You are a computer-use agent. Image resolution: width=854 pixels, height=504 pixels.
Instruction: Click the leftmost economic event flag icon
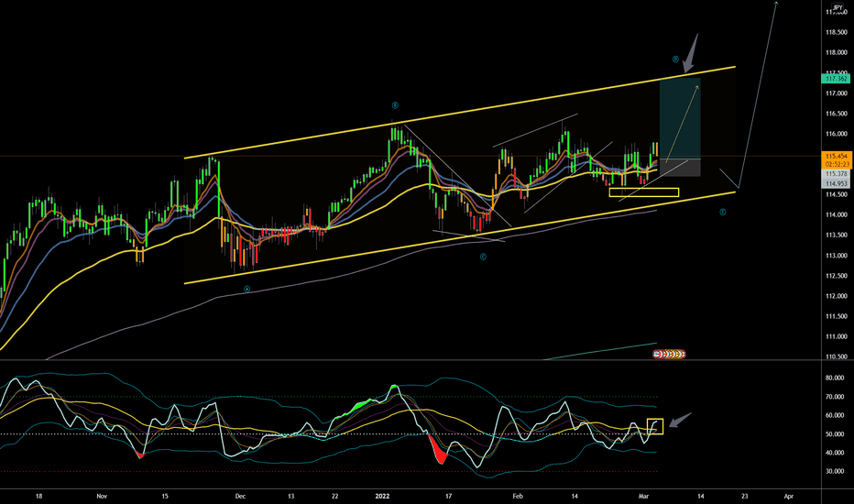(657, 354)
